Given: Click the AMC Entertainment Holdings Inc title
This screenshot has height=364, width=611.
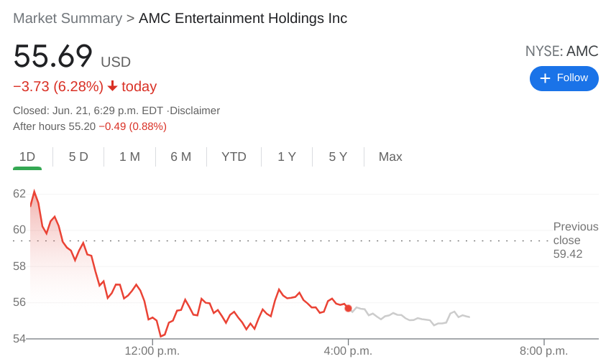Looking at the screenshot, I should 243,19.
